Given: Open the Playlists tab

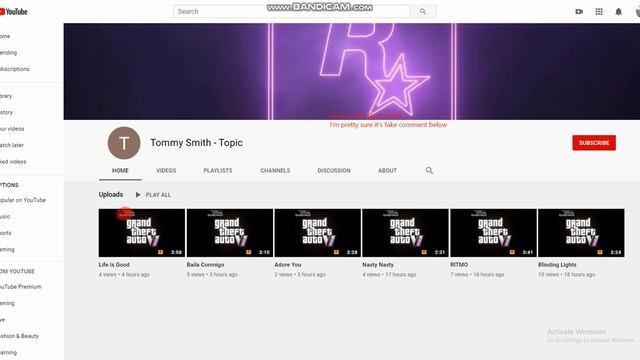Looking at the screenshot, I should pyautogui.click(x=218, y=170).
